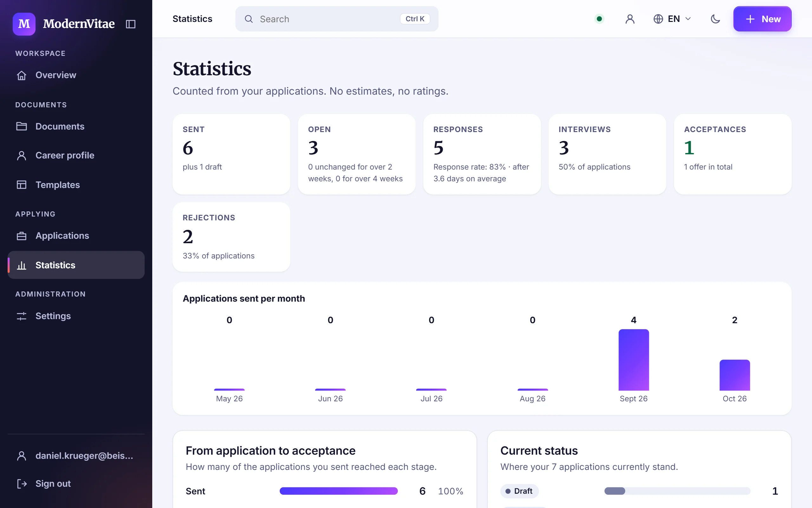This screenshot has height=508, width=812.
Task: Open the Applications page
Action: [76, 236]
